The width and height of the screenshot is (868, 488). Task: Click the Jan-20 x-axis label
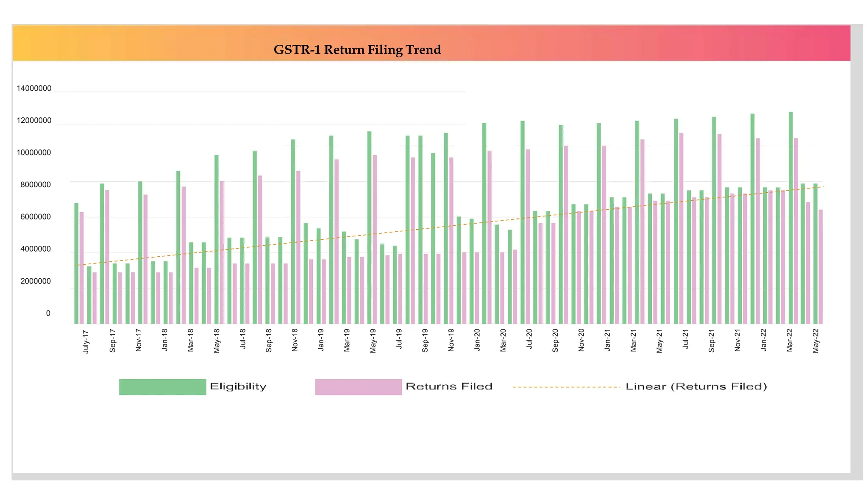click(477, 339)
